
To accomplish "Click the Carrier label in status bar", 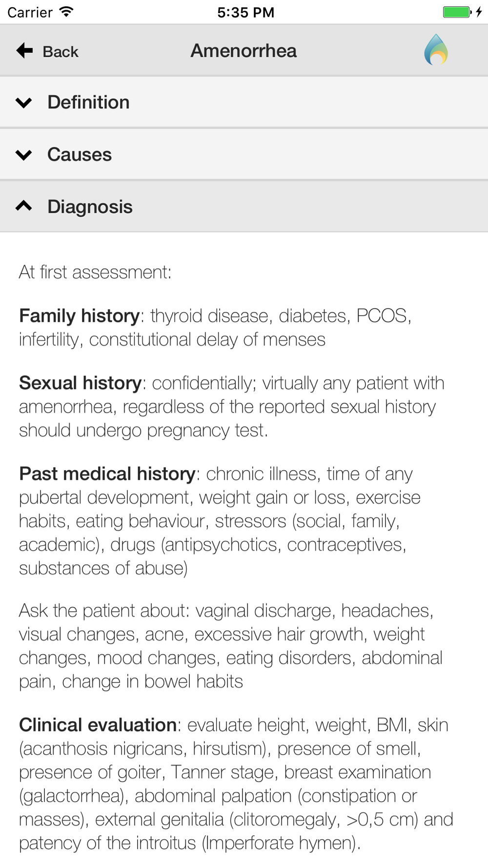I will [x=30, y=12].
